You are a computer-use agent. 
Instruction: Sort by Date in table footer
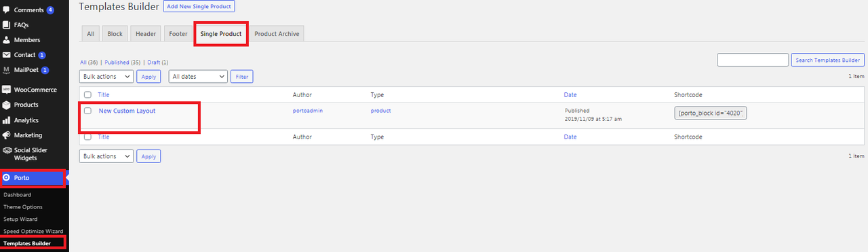coord(570,137)
